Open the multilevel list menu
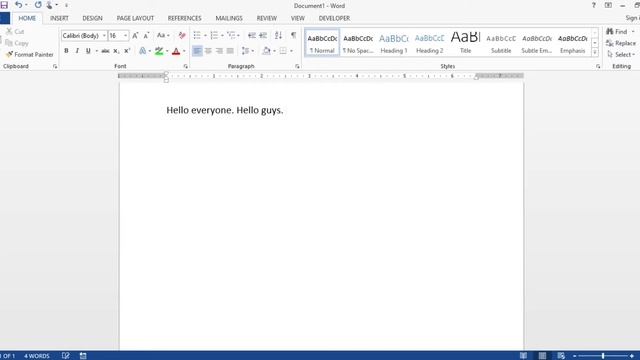The width and height of the screenshot is (640, 360). click(x=233, y=36)
